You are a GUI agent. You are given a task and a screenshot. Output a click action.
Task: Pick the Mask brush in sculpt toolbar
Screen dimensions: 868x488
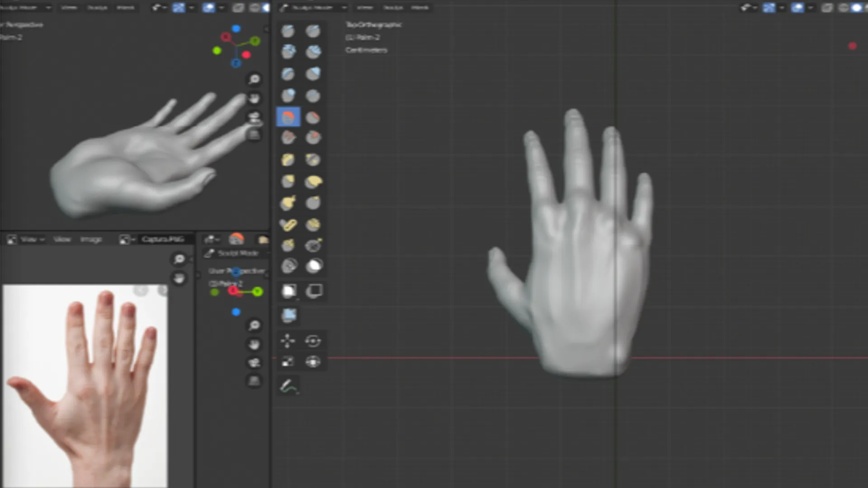pyautogui.click(x=313, y=266)
